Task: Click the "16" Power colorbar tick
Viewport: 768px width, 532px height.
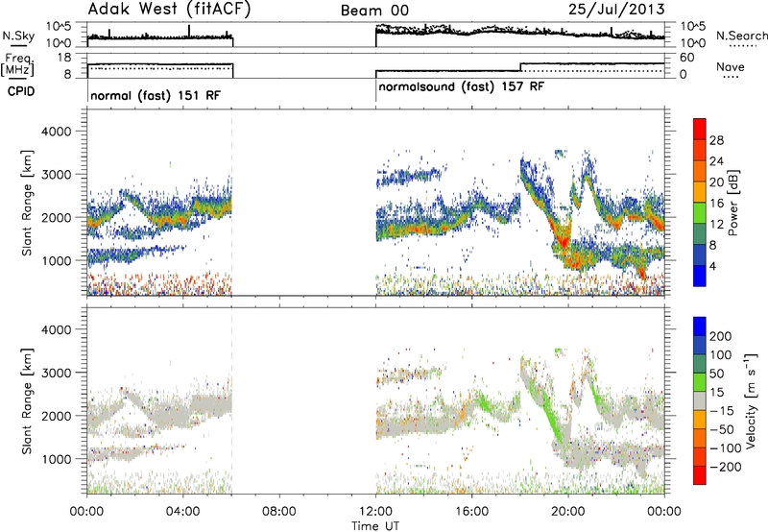Action: (716, 204)
